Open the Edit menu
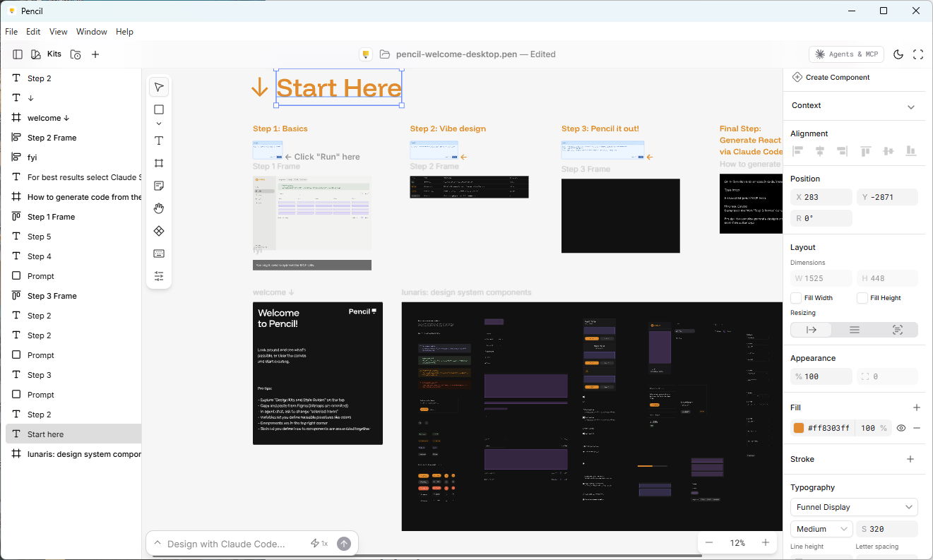Image resolution: width=933 pixels, height=560 pixels. [x=33, y=32]
